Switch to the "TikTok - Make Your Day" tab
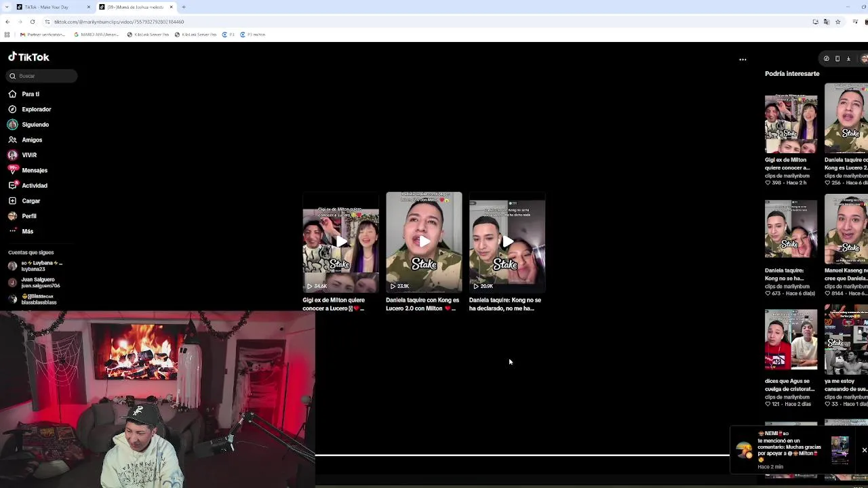Viewport: 868px width, 488px height. [47, 7]
